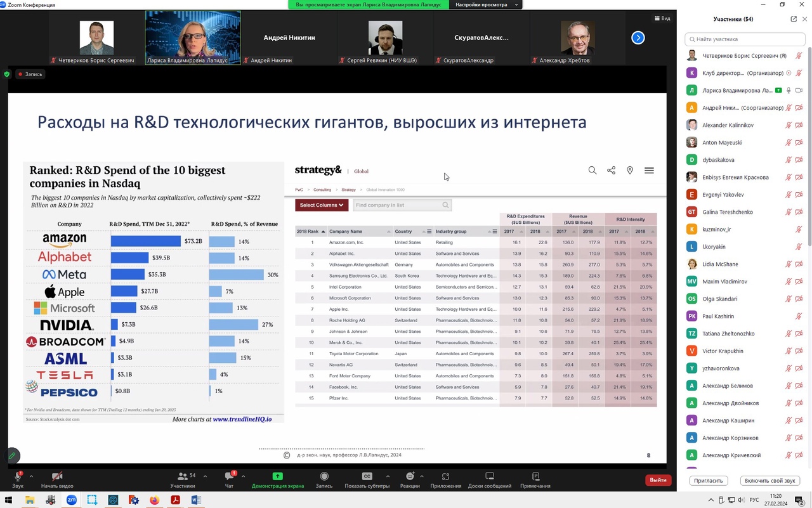The width and height of the screenshot is (812, 508).
Task: Click the search magnifier on strategy& page
Action: click(593, 170)
